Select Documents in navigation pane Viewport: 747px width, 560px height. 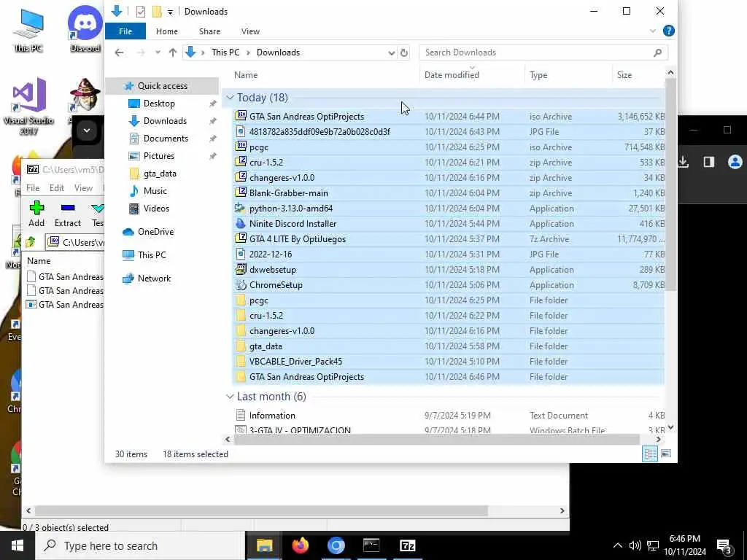[166, 139]
